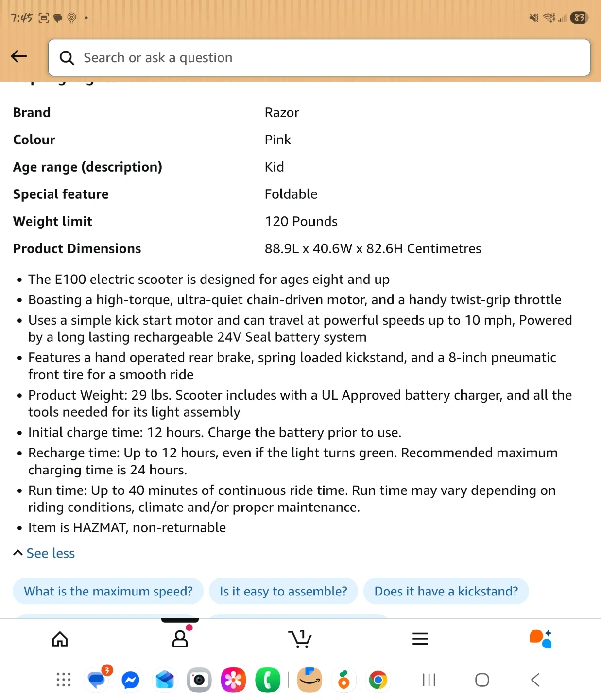The width and height of the screenshot is (601, 700).
Task: Tap 'Is it easy to assemble?' chip
Action: point(283,591)
